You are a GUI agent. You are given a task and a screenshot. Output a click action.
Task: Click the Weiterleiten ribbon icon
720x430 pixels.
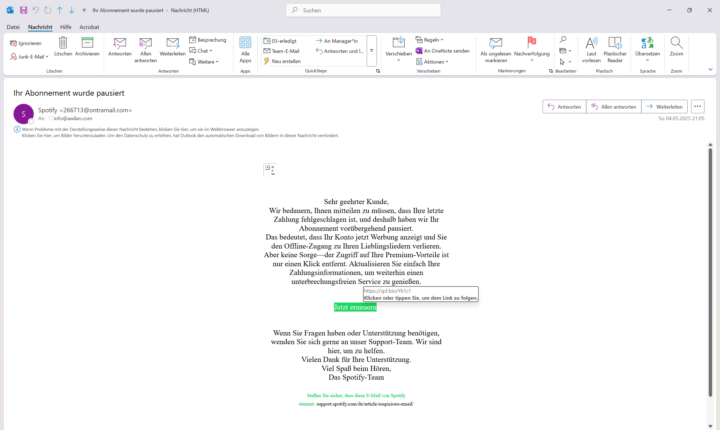[173, 46]
